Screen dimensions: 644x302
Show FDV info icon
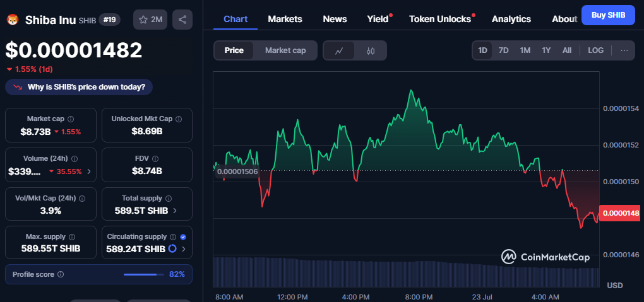pyautogui.click(x=155, y=158)
